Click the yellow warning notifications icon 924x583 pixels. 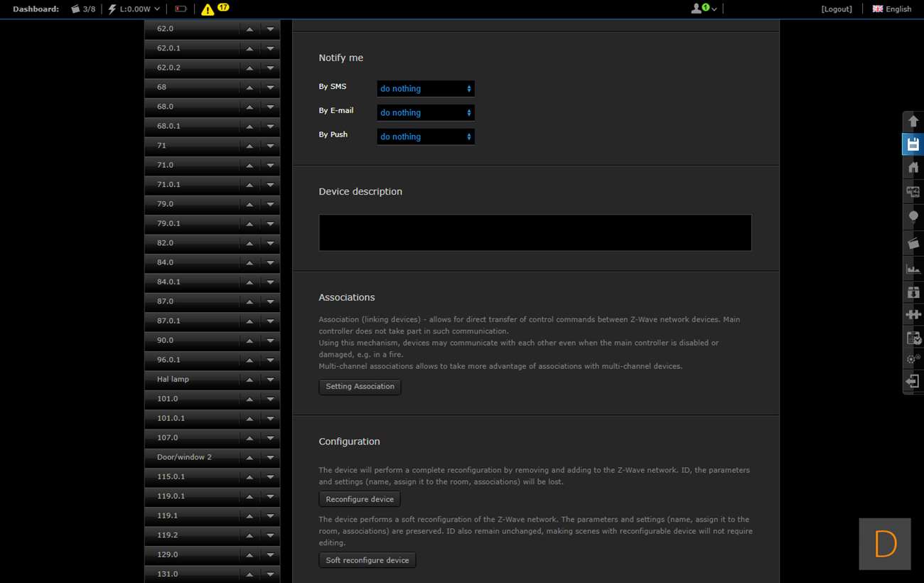[x=208, y=9]
